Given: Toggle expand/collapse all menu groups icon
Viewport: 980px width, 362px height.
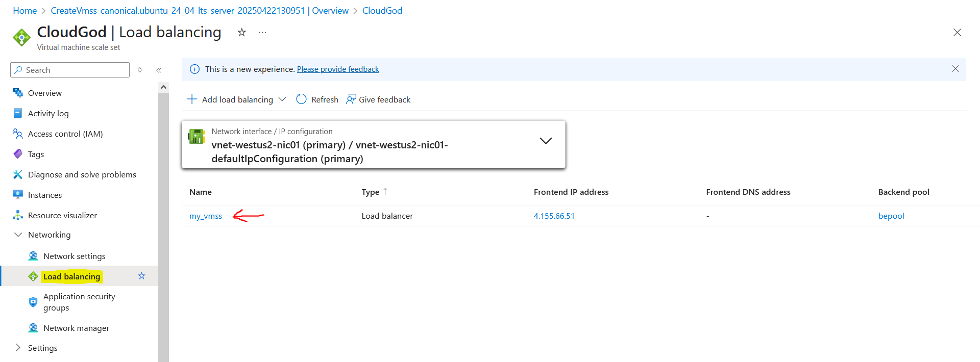Looking at the screenshot, I should 140,70.
